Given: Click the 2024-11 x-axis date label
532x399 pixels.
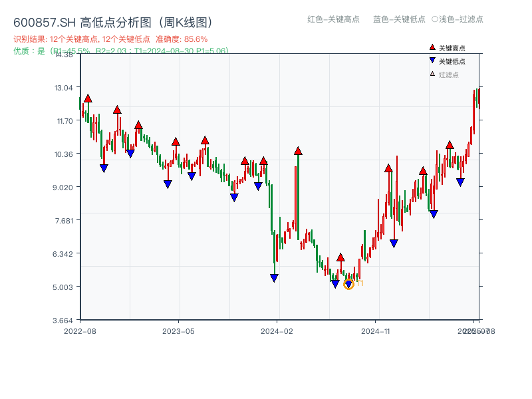Looking at the screenshot, I should 375,331.
